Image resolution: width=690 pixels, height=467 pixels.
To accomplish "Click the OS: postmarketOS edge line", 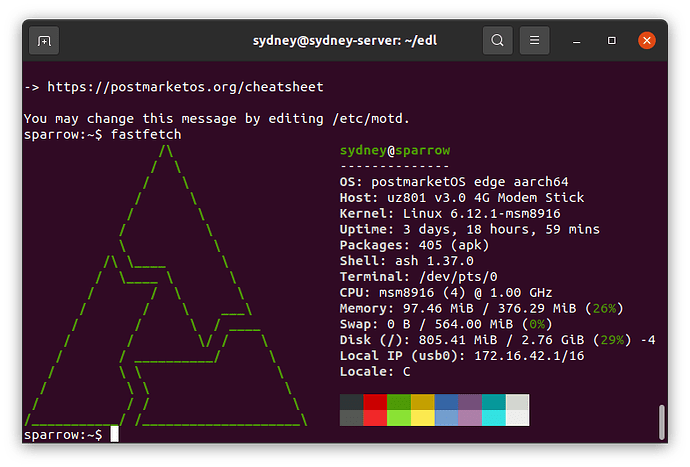I will [x=454, y=182].
